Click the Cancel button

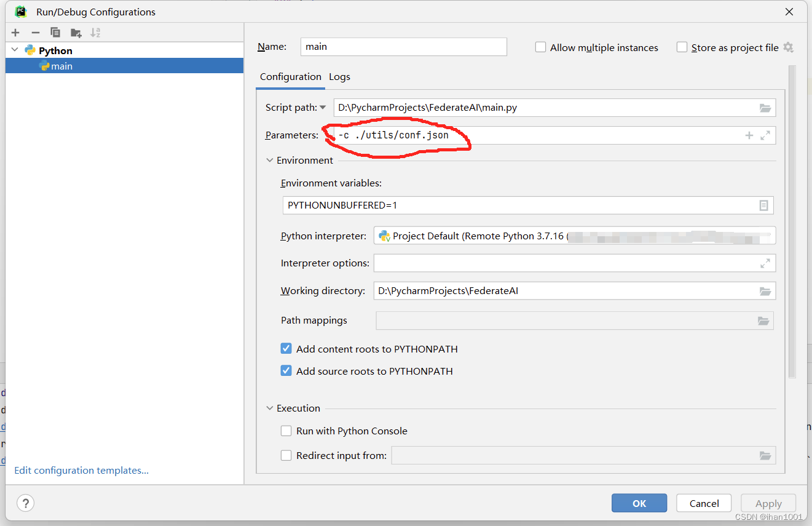click(x=704, y=503)
